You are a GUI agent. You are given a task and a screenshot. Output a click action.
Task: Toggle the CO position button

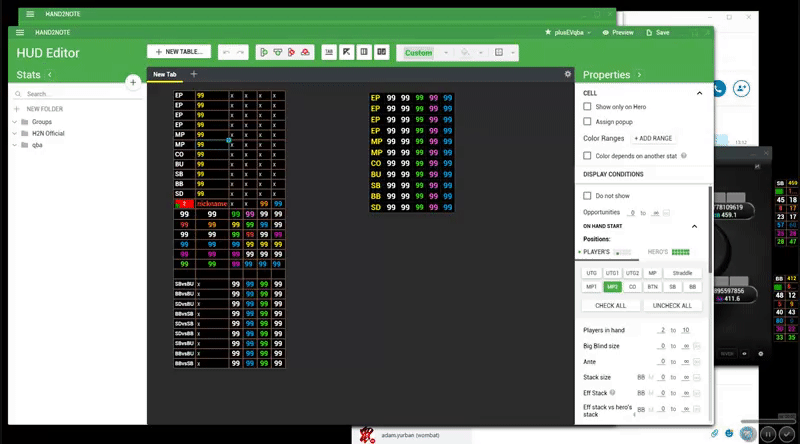pyautogui.click(x=632, y=287)
